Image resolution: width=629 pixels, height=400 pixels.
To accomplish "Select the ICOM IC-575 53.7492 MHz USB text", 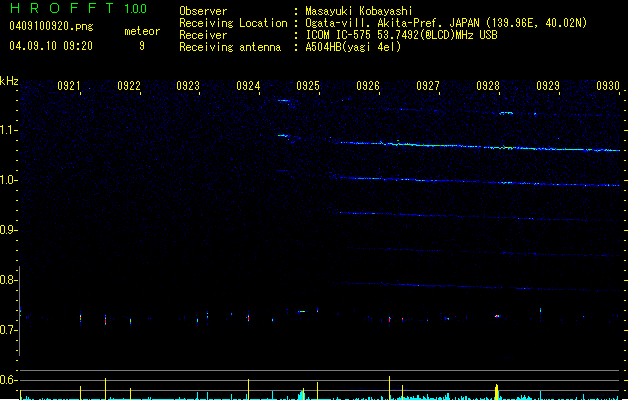I will (x=402, y=35).
